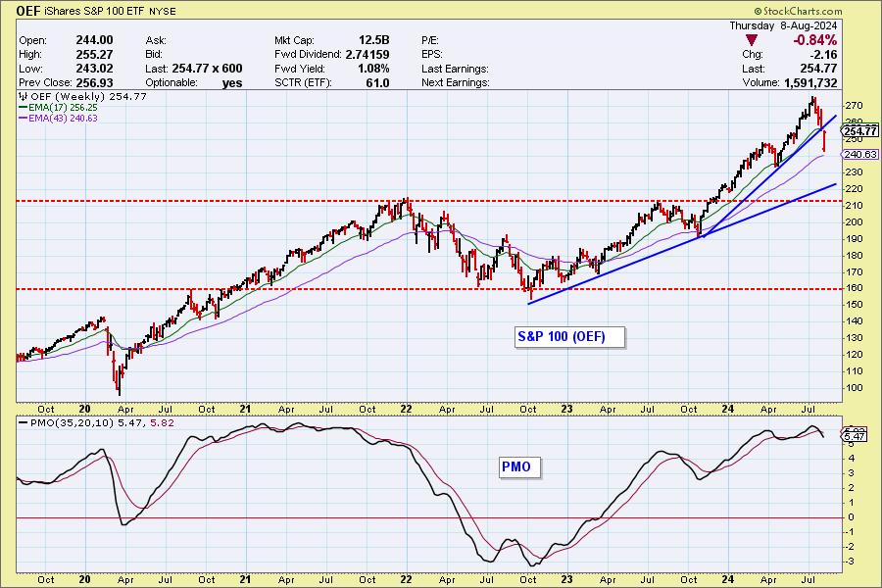Click the Optionable value yes
882x588 pixels.
[231, 83]
